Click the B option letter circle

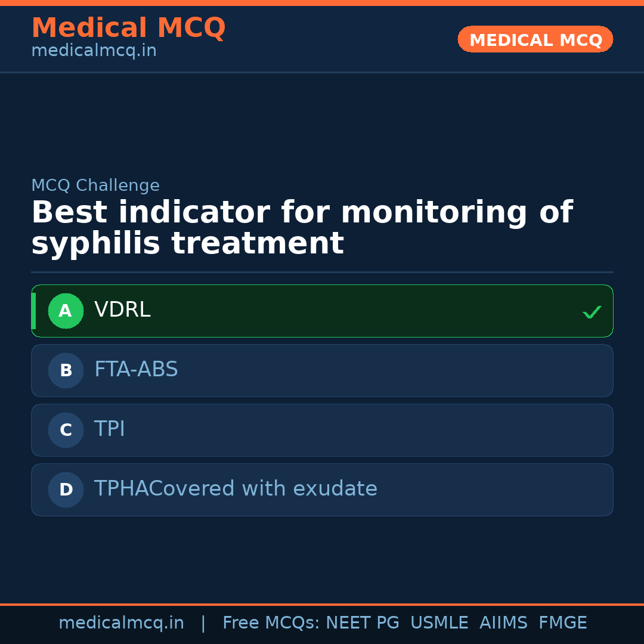coord(66,370)
